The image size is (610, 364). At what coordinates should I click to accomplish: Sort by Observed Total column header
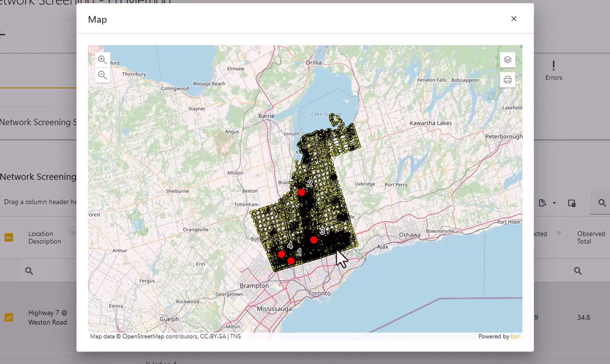[591, 238]
